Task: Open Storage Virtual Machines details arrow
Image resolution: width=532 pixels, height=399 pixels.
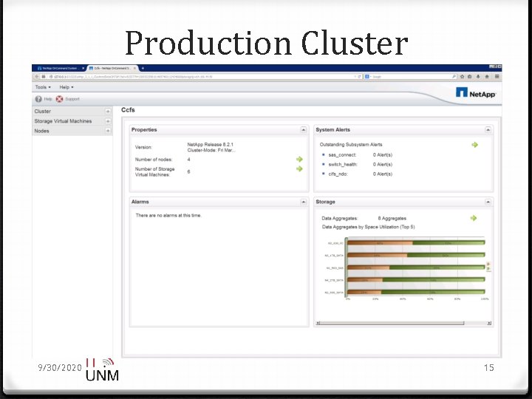Action: point(299,169)
